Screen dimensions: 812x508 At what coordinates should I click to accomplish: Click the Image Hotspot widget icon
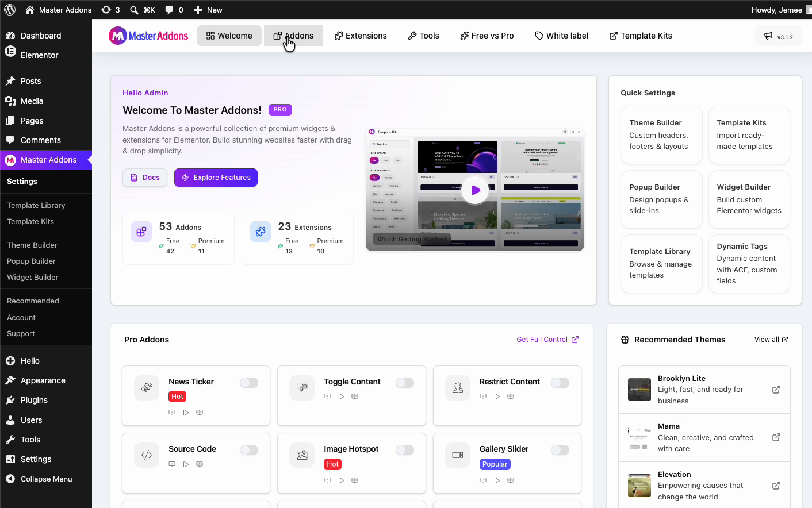tap(302, 455)
